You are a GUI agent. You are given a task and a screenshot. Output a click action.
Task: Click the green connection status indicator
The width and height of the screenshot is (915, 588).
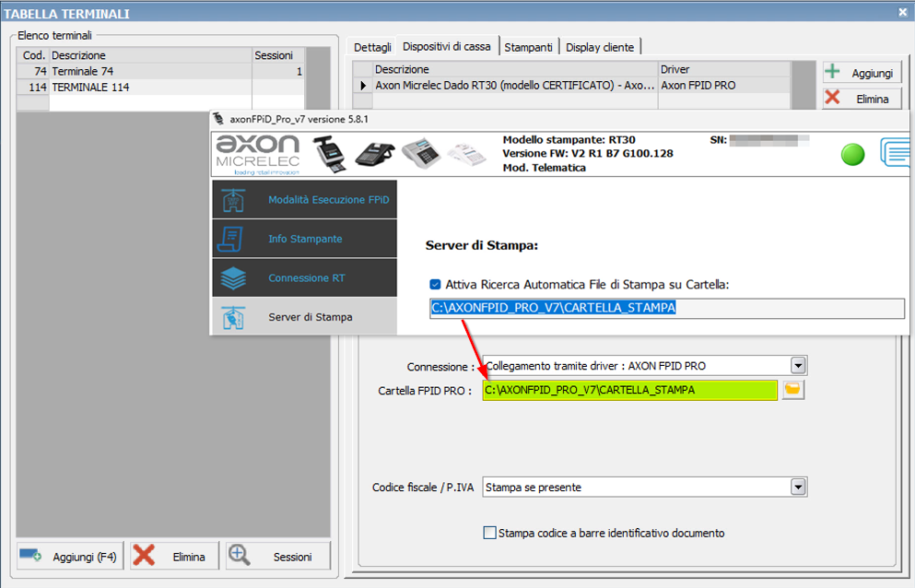click(x=852, y=155)
